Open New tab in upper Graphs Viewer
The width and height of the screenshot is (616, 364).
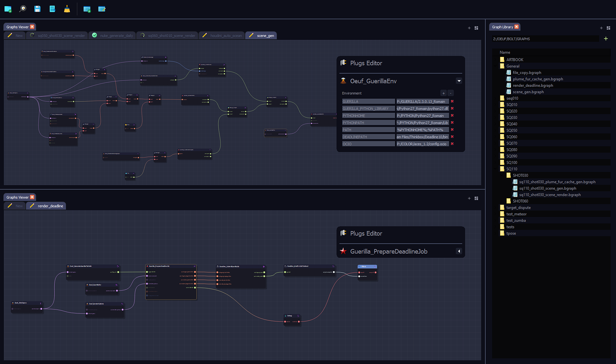[x=15, y=36]
